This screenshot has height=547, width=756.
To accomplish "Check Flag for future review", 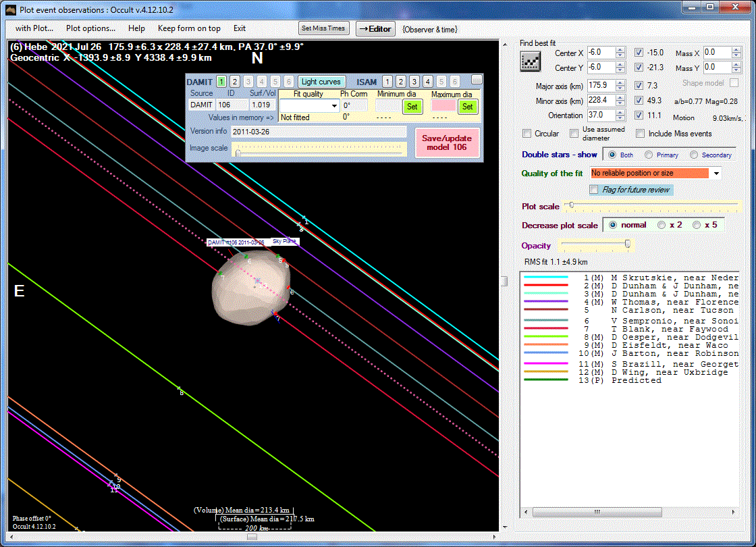I will 594,190.
